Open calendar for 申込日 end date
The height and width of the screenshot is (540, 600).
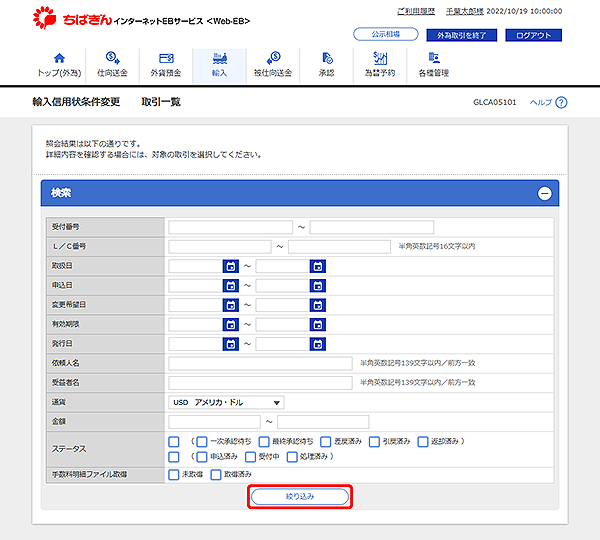click(x=318, y=285)
